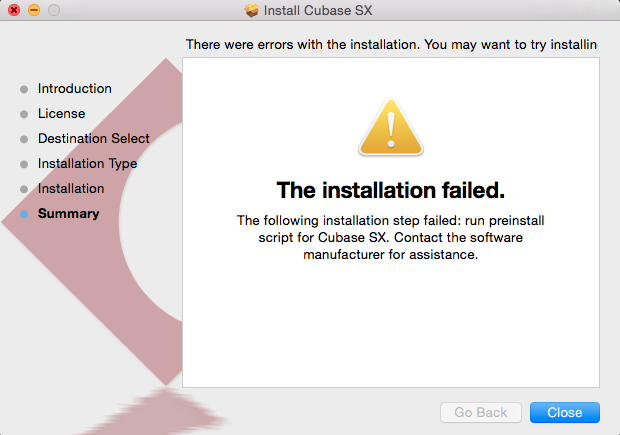Click the bullet next to License

pos(24,114)
